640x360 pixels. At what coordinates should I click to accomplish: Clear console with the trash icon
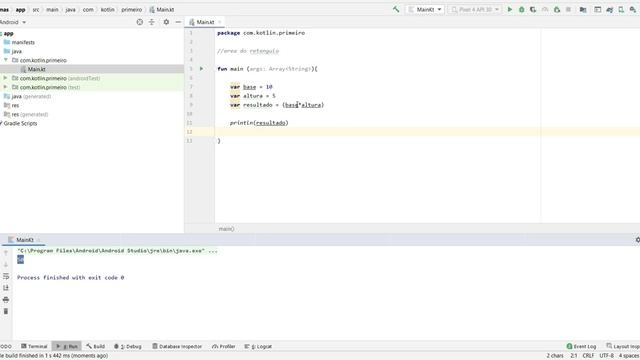[6, 311]
